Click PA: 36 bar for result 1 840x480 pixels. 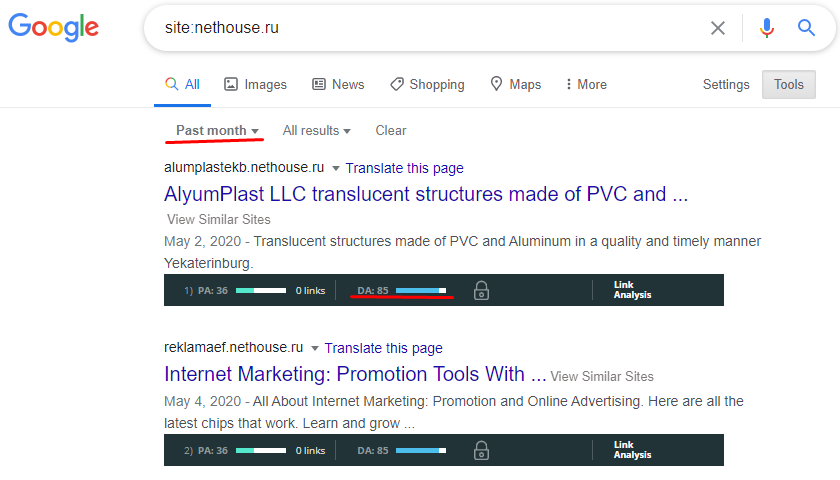pos(242,290)
